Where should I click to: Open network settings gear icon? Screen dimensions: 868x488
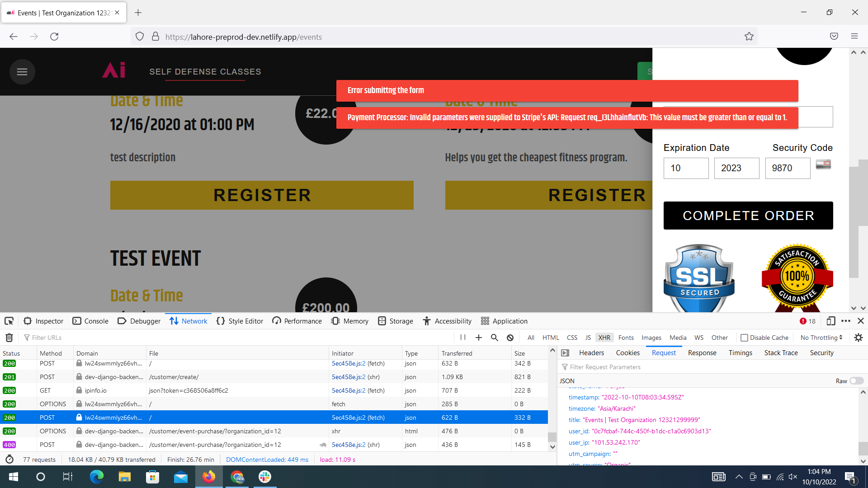[x=859, y=338]
